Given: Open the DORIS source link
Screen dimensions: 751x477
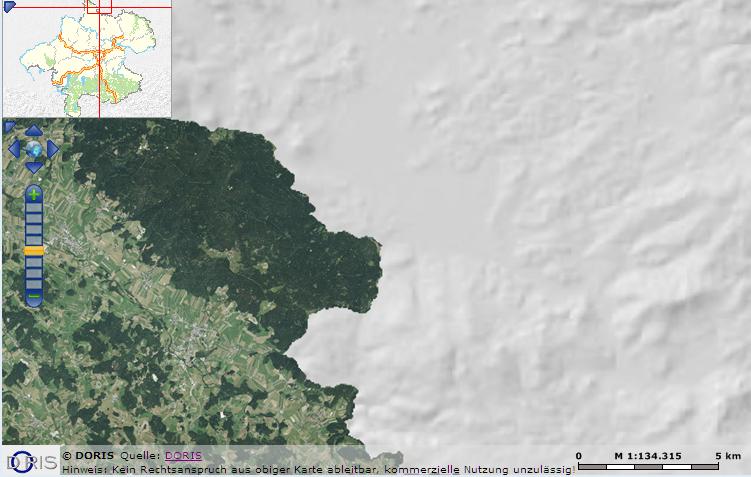Looking at the screenshot, I should pyautogui.click(x=182, y=456).
